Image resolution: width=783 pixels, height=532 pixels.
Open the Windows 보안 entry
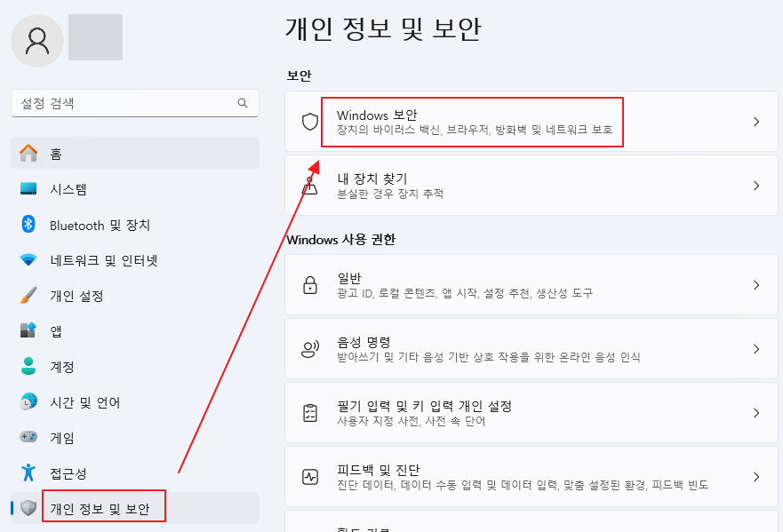pos(531,122)
